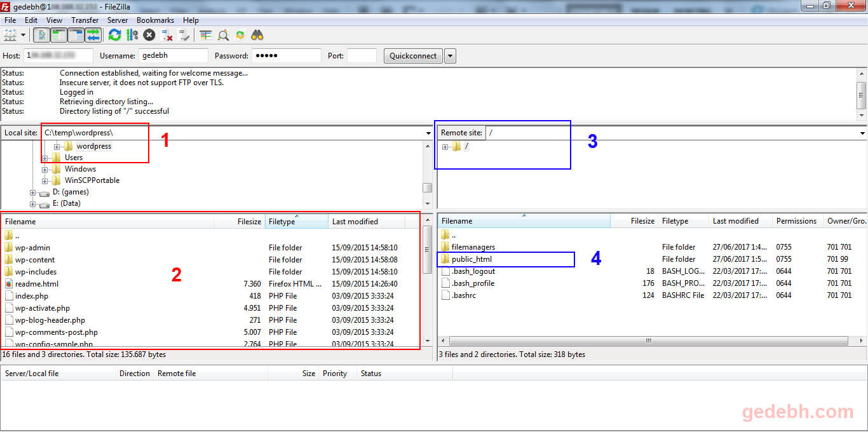Toggle the remote directory tree display
Viewport: 868px width, 432px height.
click(x=76, y=35)
